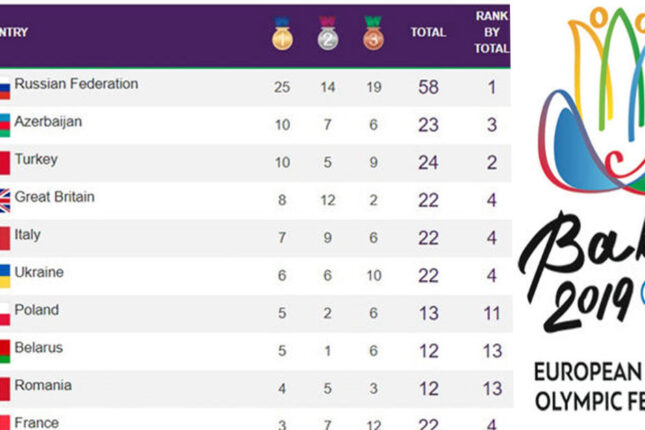Image resolution: width=645 pixels, height=430 pixels.
Task: Click Poland rank by total 11
Action: tap(492, 314)
